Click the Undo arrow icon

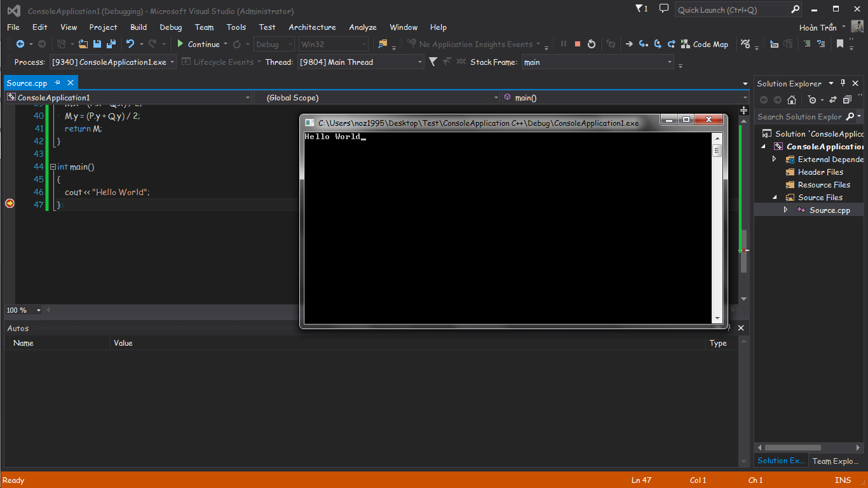coord(130,44)
